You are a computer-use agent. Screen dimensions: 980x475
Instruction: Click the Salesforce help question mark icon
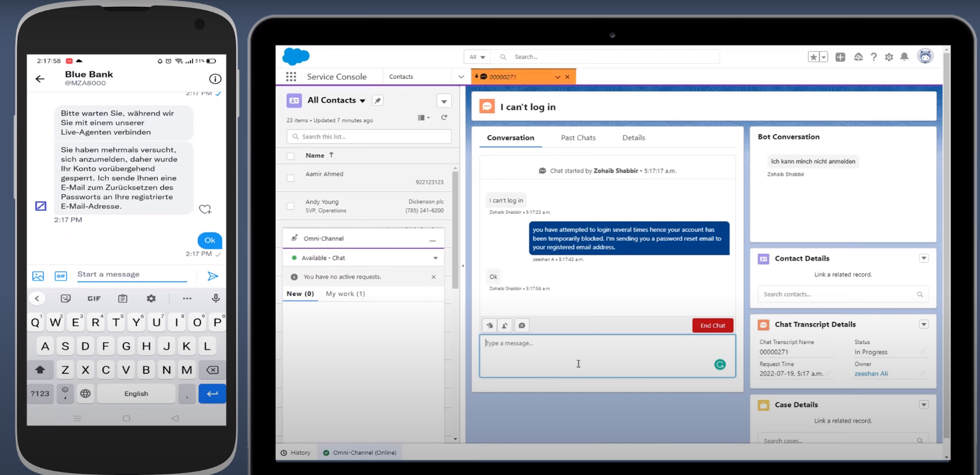(874, 57)
